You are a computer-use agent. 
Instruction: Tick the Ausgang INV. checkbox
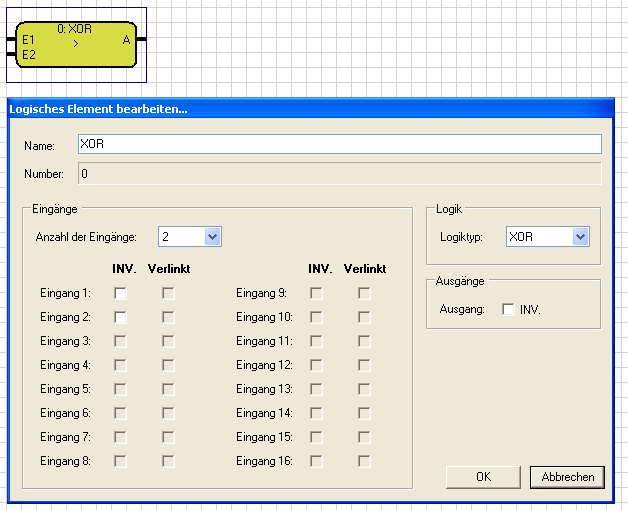(x=508, y=309)
